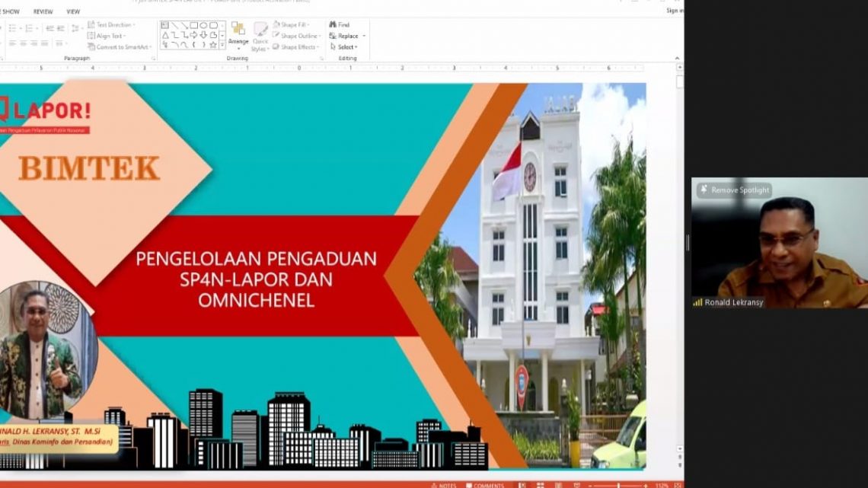Select the BIMTEK title text
Image resolution: width=868 pixels, height=488 pixels.
[x=89, y=168]
